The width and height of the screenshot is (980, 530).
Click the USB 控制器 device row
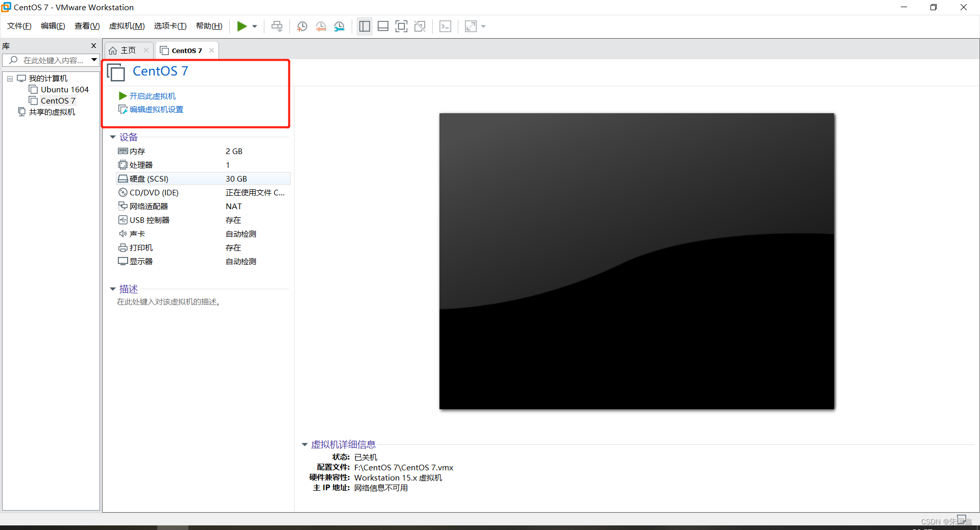pyautogui.click(x=203, y=220)
